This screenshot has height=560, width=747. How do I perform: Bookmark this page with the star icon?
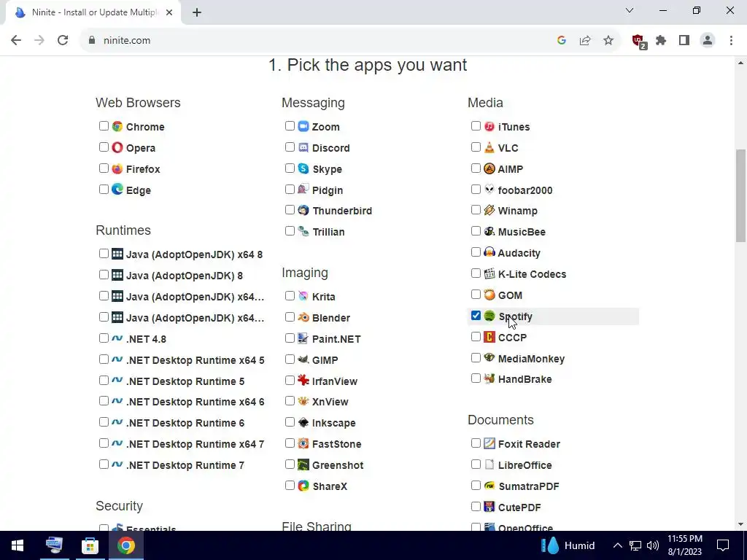[608, 41]
